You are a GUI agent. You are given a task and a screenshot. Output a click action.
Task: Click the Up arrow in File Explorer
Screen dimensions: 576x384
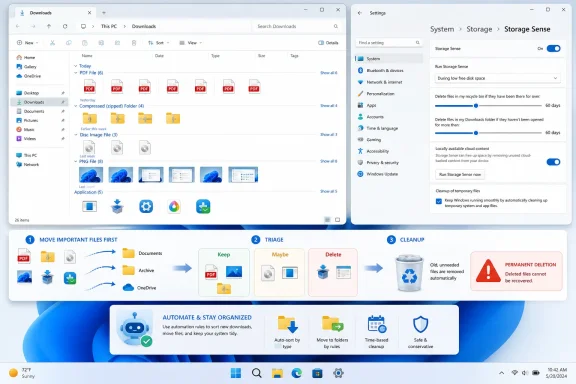[49, 26]
